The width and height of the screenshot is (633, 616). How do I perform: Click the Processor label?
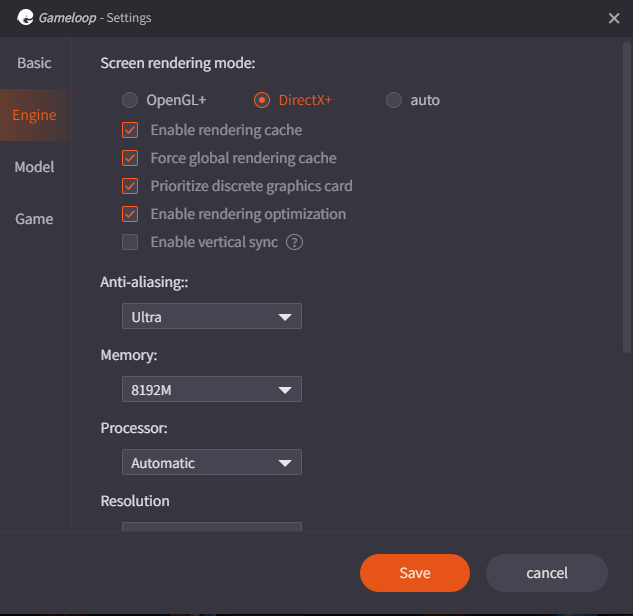[x=134, y=428]
